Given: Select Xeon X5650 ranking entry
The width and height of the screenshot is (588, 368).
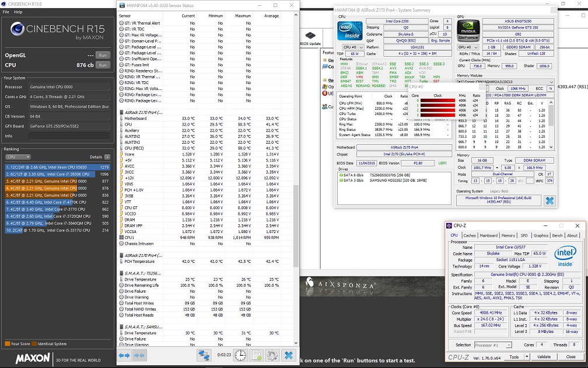Looking at the screenshot, I should [x=57, y=167].
